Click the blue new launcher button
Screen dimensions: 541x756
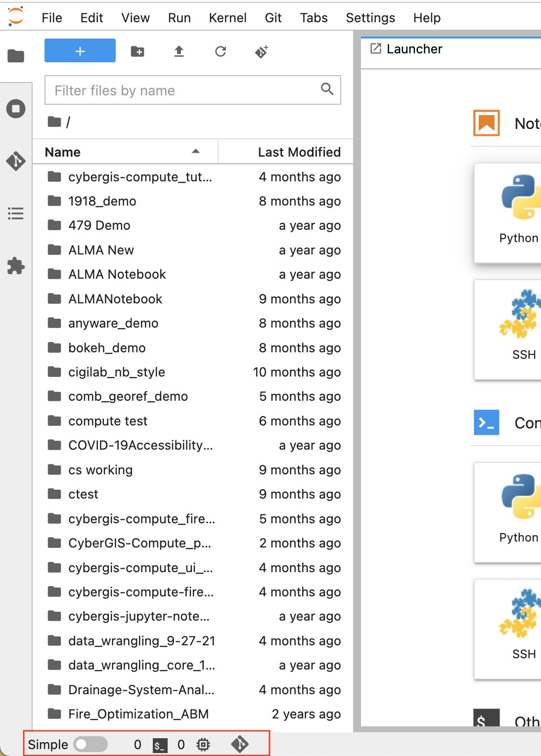click(x=80, y=50)
